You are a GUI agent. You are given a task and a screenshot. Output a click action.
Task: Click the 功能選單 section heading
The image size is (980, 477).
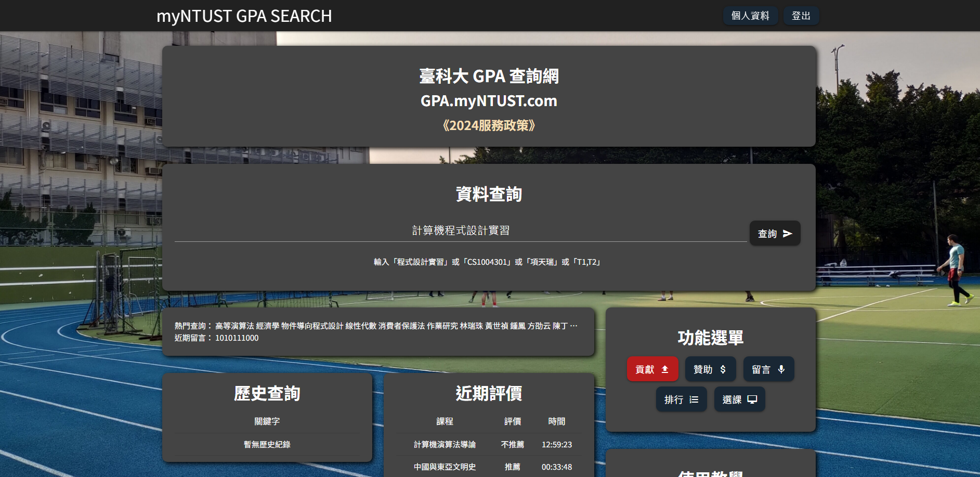(x=710, y=338)
